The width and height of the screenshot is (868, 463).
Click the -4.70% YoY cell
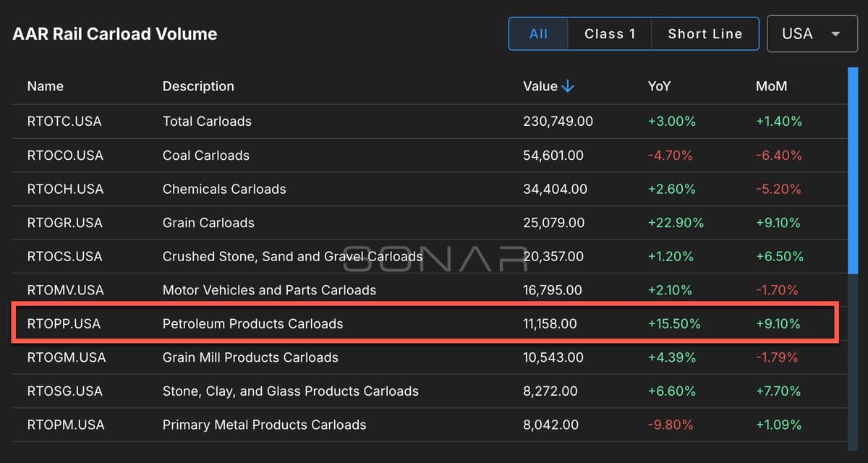(671, 156)
